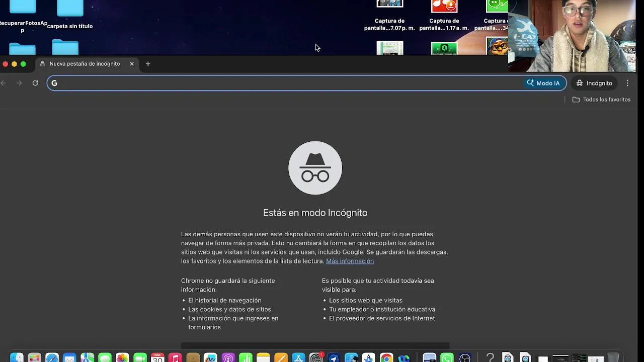Open the Todos los favoritos folder

coord(601,100)
